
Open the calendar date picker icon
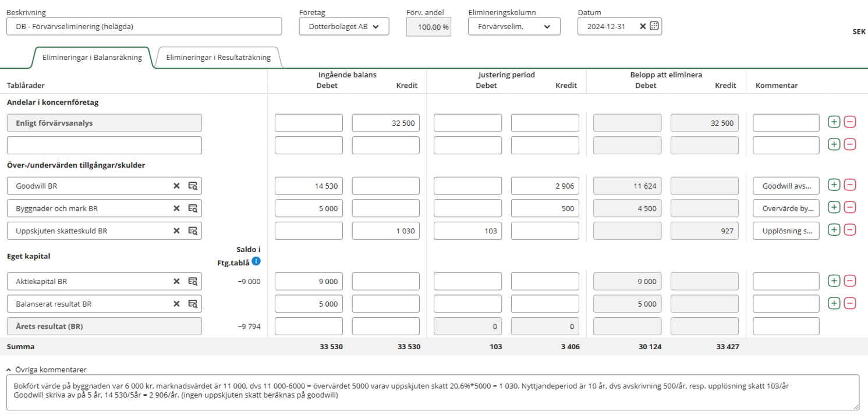(654, 26)
